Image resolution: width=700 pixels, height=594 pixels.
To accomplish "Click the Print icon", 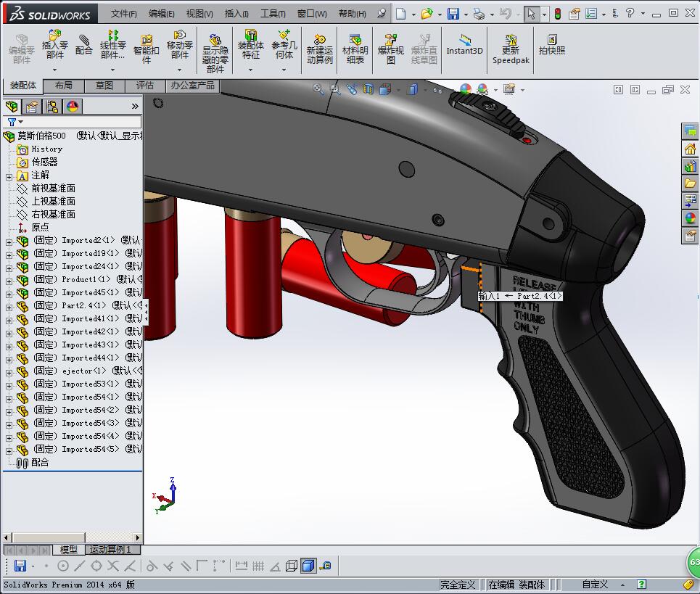I will (479, 14).
